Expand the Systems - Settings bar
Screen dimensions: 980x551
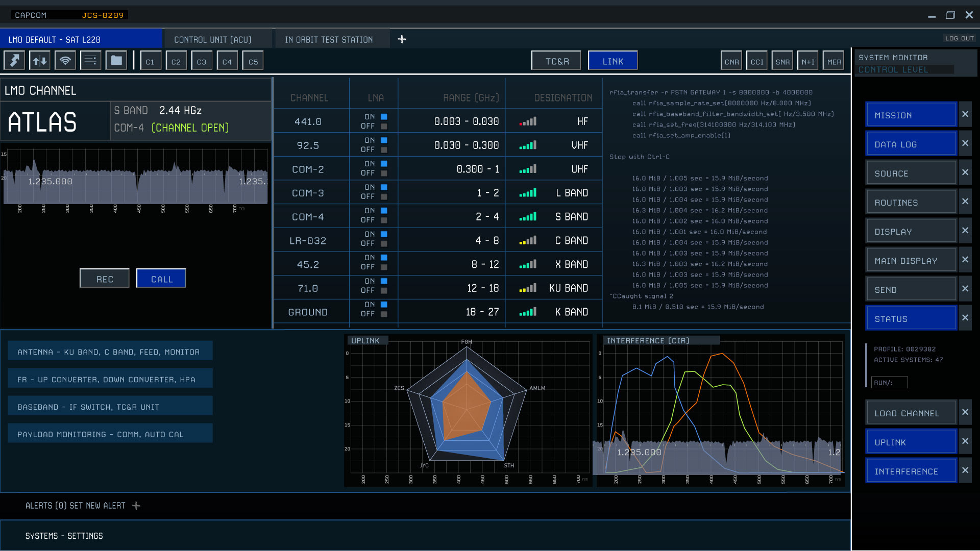point(64,536)
